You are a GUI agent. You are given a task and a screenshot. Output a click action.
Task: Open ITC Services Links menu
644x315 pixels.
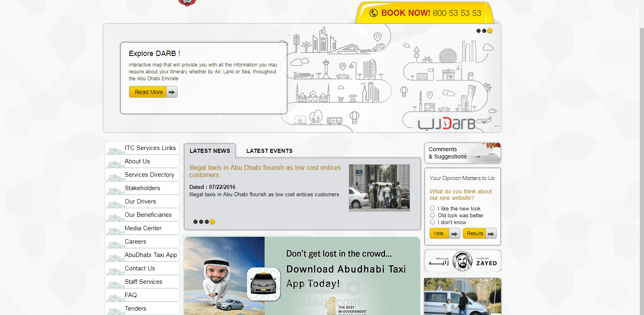pyautogui.click(x=142, y=148)
